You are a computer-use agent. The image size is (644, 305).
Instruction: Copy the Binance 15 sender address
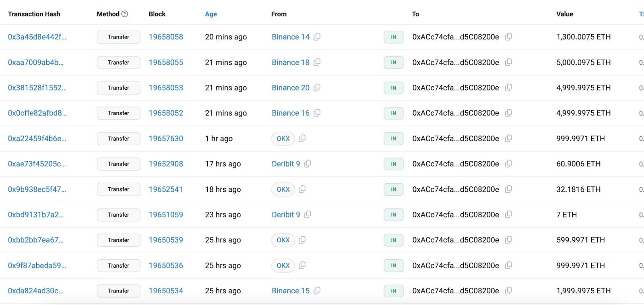pos(317,291)
